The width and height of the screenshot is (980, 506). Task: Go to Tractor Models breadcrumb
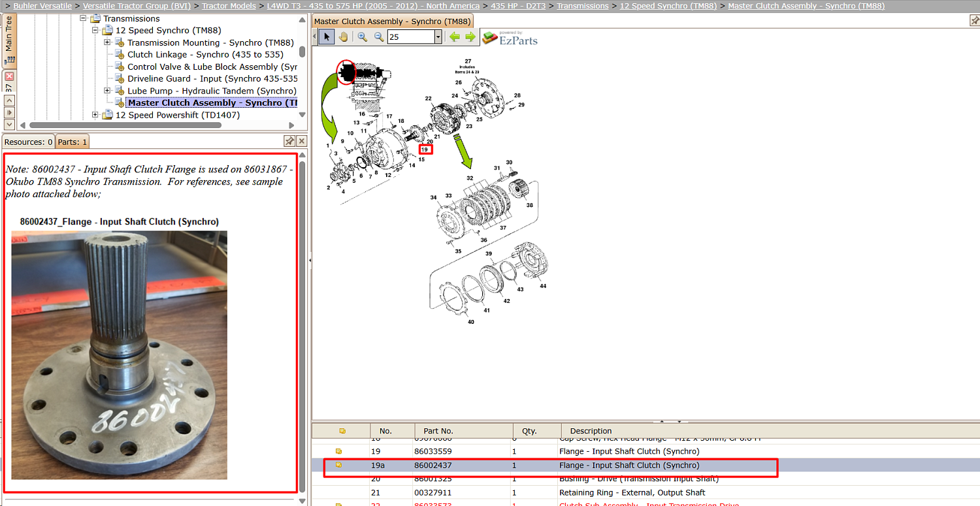[x=229, y=6]
